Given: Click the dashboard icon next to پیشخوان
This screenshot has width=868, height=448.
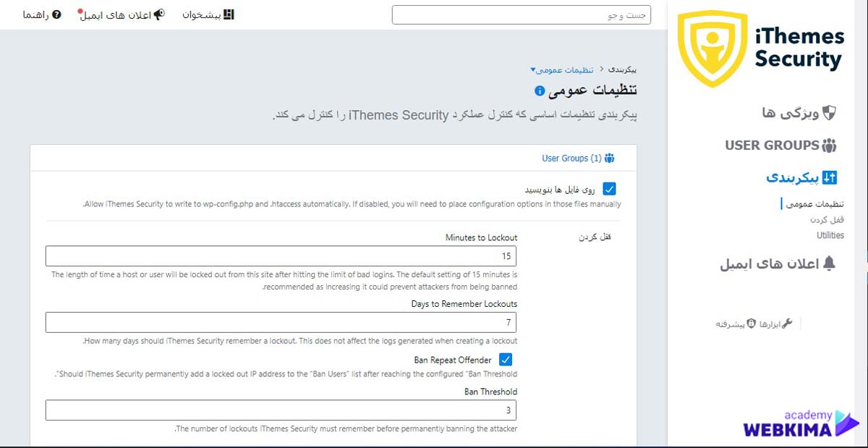Looking at the screenshot, I should tap(229, 14).
